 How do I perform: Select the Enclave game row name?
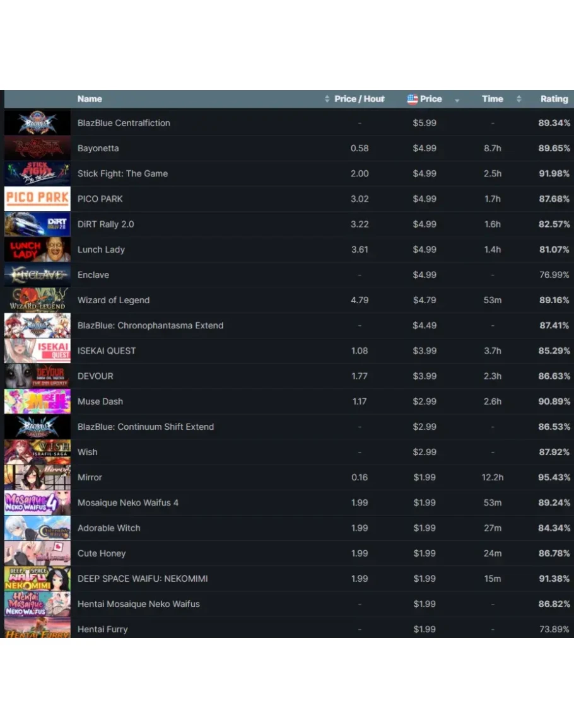pos(93,275)
